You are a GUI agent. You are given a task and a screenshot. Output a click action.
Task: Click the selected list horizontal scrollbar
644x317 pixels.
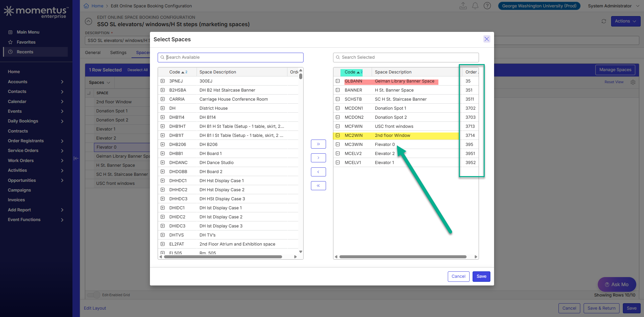pos(403,257)
